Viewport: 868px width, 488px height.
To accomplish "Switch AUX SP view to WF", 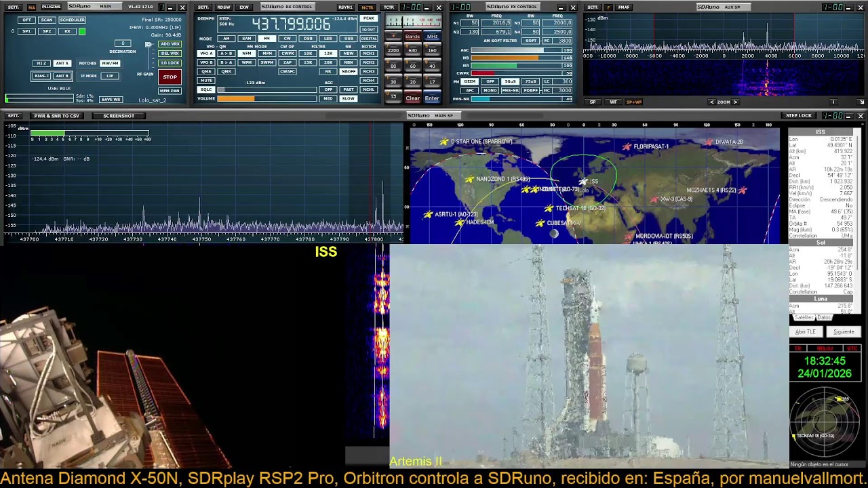I will coord(613,102).
